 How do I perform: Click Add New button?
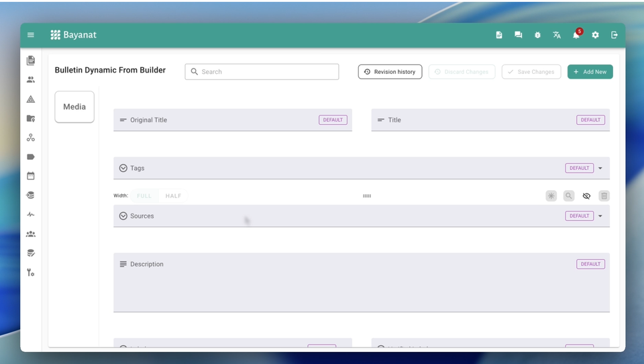[x=590, y=72]
